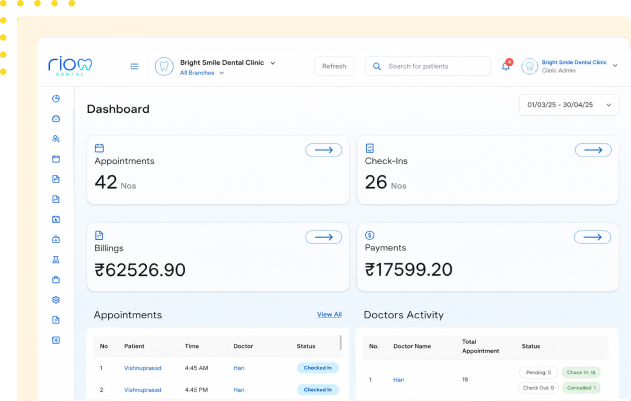631x401 pixels.
Task: Click the Time column header
Action: coord(192,346)
